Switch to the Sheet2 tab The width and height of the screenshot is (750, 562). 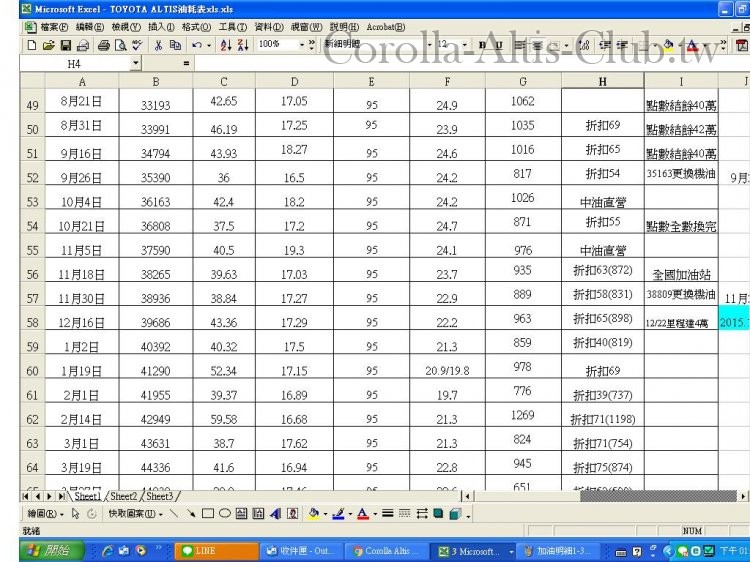click(x=123, y=496)
